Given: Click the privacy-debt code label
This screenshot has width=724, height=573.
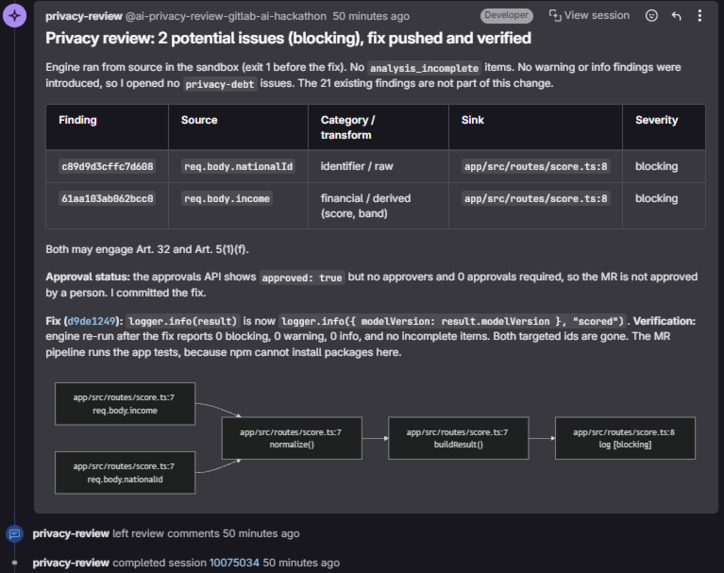Looking at the screenshot, I should [x=220, y=84].
